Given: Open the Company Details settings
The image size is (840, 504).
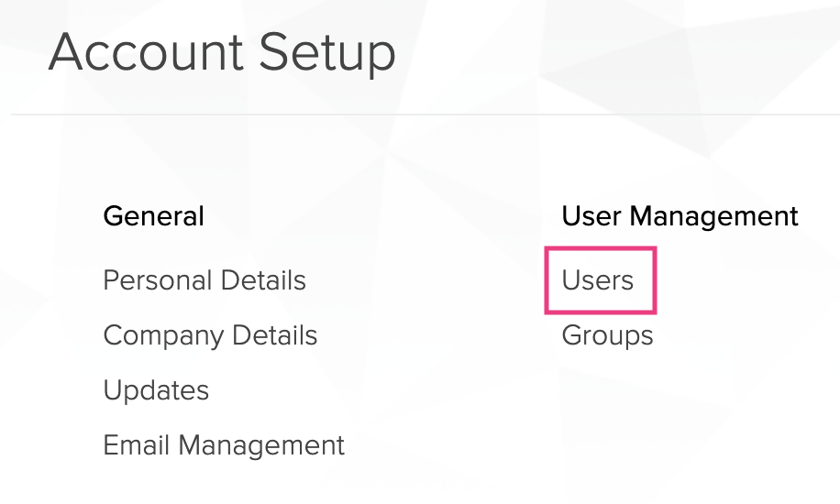Looking at the screenshot, I should click(x=210, y=335).
